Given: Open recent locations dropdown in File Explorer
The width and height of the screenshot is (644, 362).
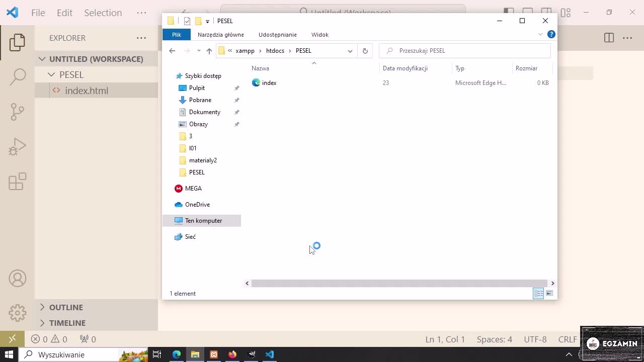Looking at the screenshot, I should tap(199, 51).
